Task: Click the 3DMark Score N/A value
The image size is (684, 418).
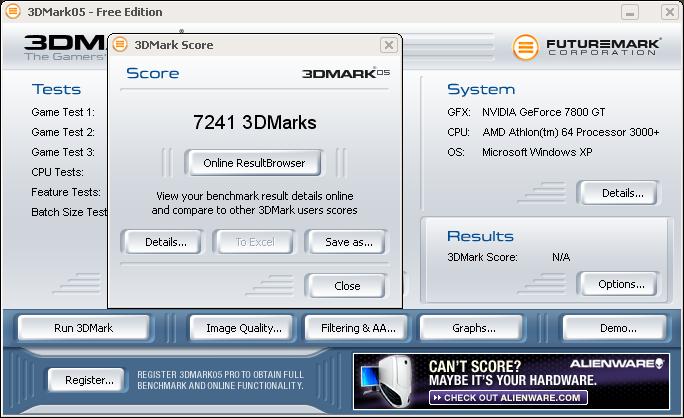Action: click(x=561, y=257)
